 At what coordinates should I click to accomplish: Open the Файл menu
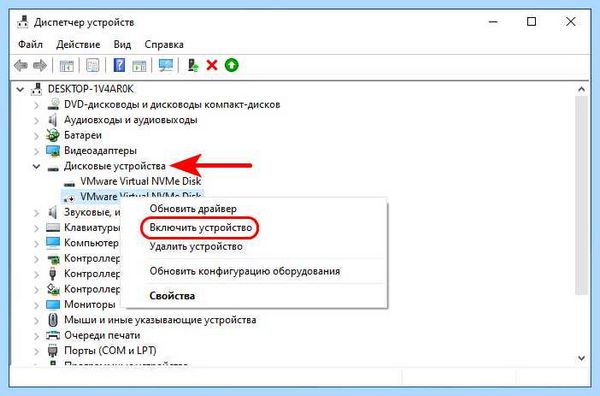tap(30, 44)
